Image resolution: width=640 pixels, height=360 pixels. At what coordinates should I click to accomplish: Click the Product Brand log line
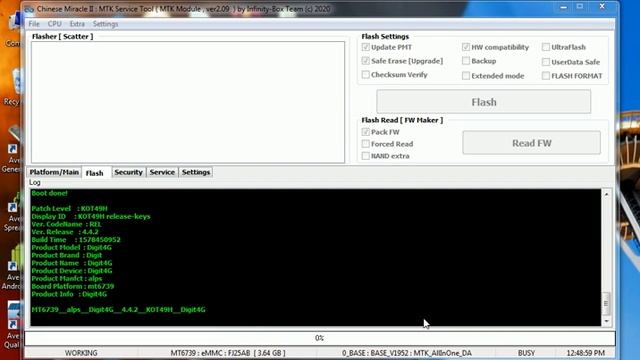tap(67, 255)
